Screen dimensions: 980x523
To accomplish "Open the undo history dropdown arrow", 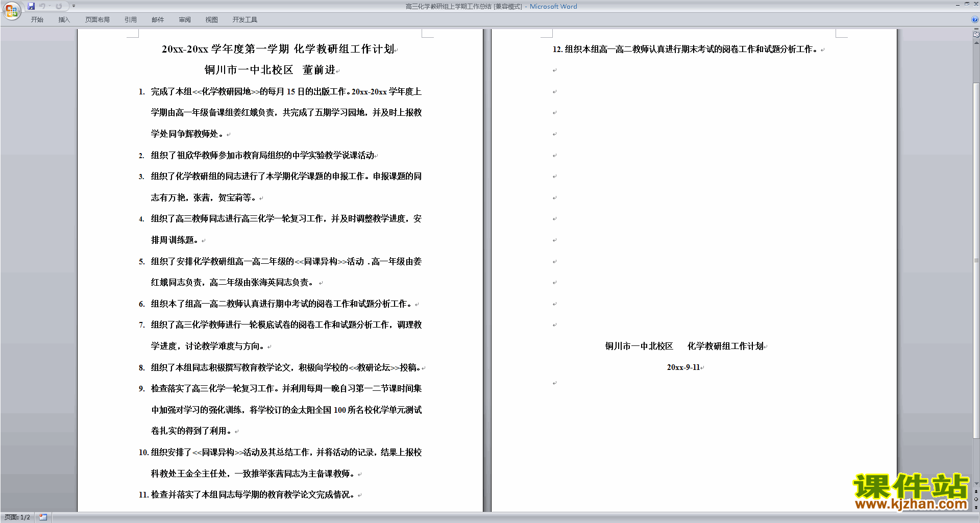I will tap(50, 6).
